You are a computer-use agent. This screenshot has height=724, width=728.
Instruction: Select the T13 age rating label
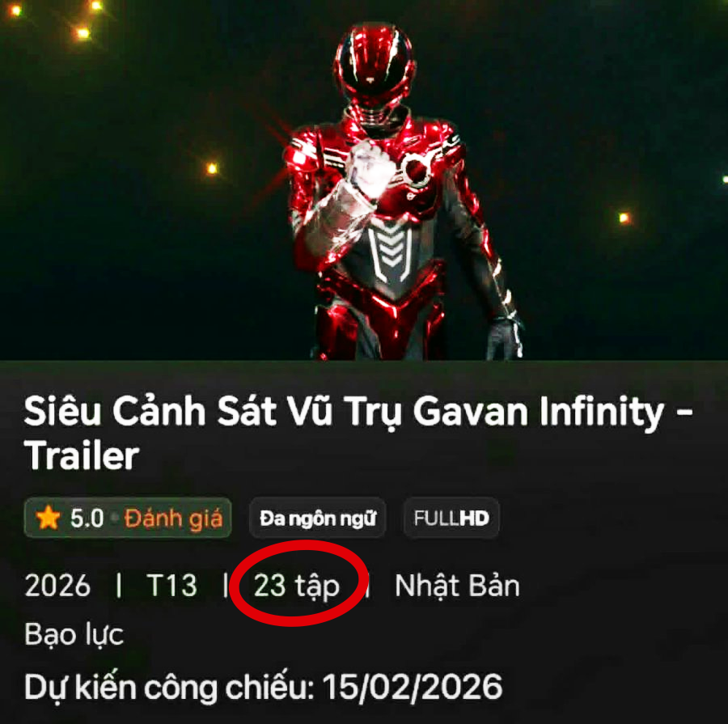tap(171, 585)
